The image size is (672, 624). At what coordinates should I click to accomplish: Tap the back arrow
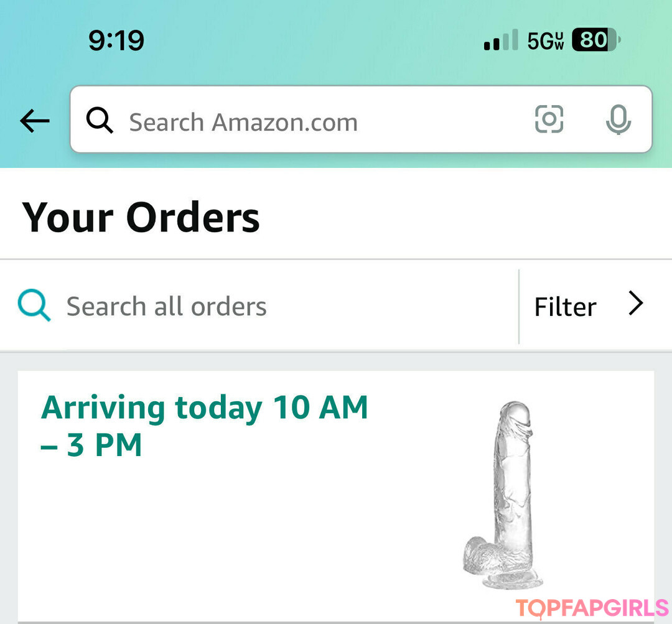click(x=35, y=121)
